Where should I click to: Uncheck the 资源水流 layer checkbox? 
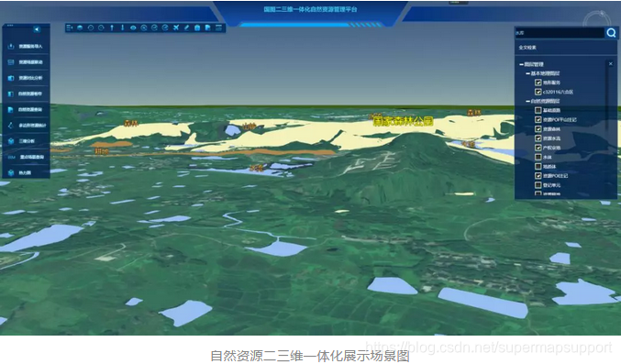pos(538,138)
